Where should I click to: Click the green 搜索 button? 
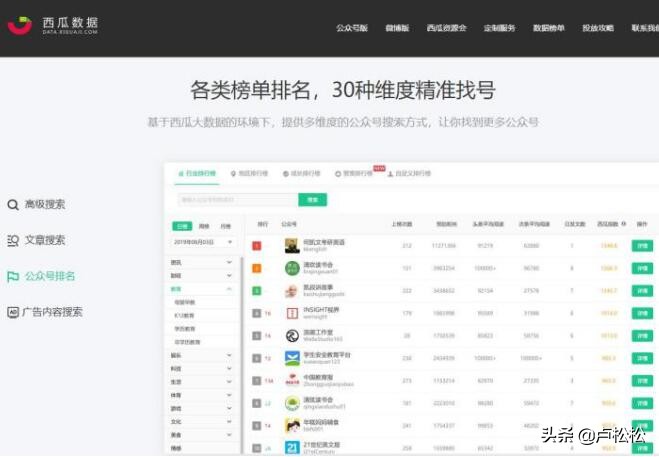pos(313,200)
